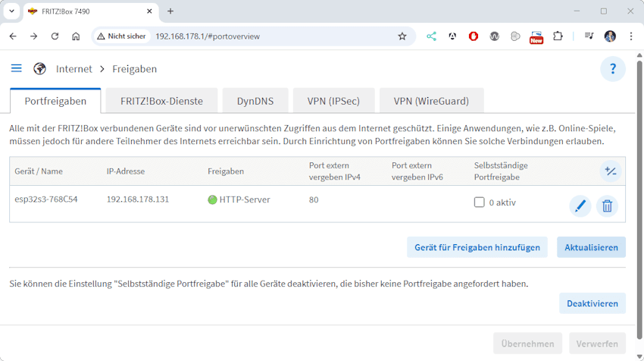Image resolution: width=644 pixels, height=361 pixels.
Task: Edit the esp32s3-768C54 port share
Action: pyautogui.click(x=580, y=206)
